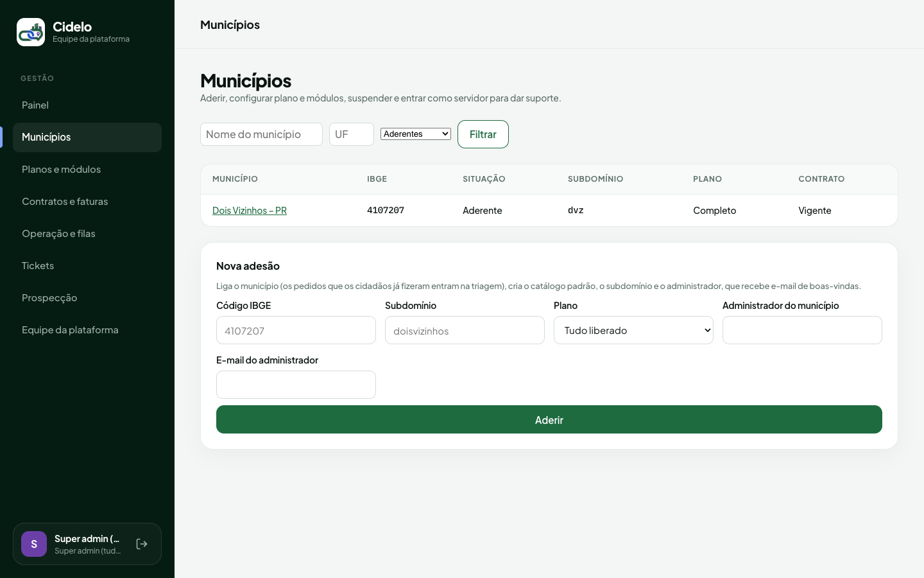This screenshot has height=578, width=924.
Task: Expand the Plano dropdown showing Tudo liberado
Action: [x=633, y=330]
